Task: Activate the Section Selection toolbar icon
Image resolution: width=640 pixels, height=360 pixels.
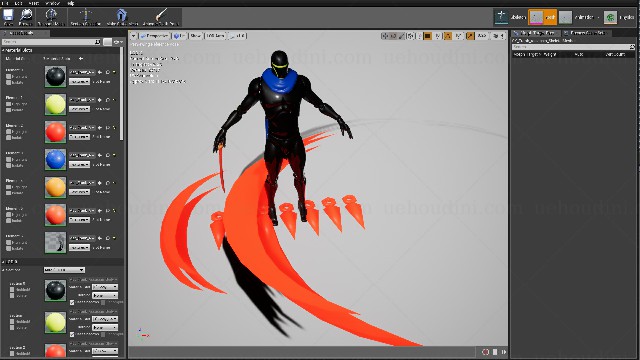Action: [x=86, y=16]
